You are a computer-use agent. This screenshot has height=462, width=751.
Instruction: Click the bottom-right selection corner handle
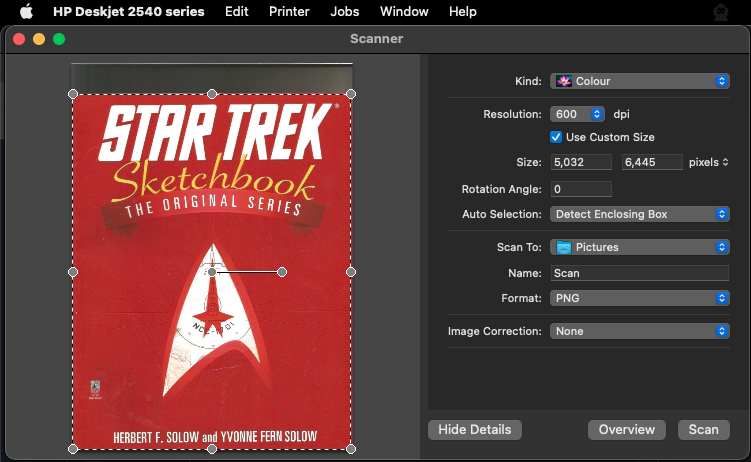(351, 449)
